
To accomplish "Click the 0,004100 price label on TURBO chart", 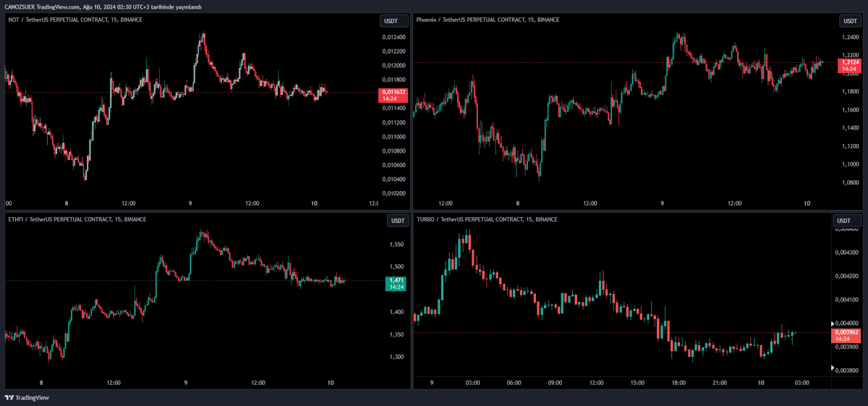I will pyautogui.click(x=846, y=300).
